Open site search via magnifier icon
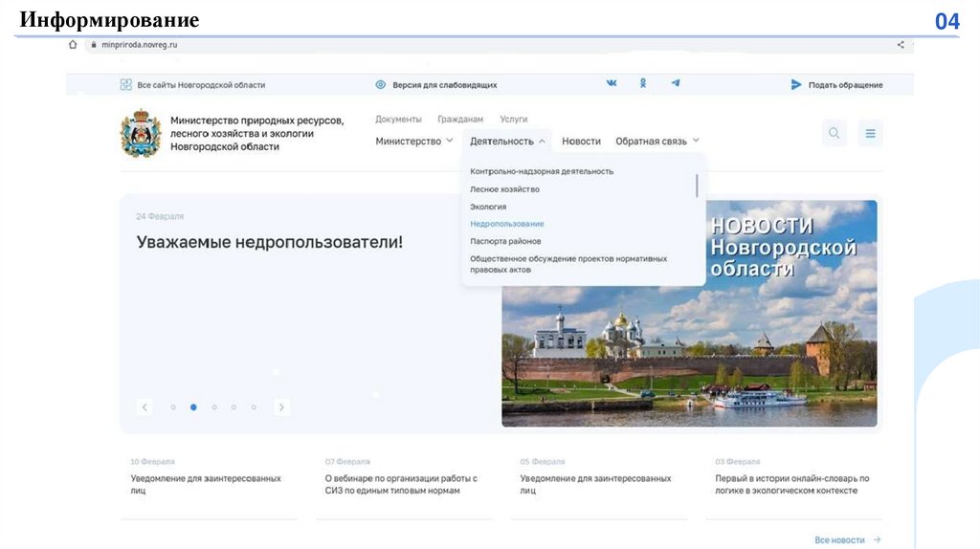 click(834, 133)
